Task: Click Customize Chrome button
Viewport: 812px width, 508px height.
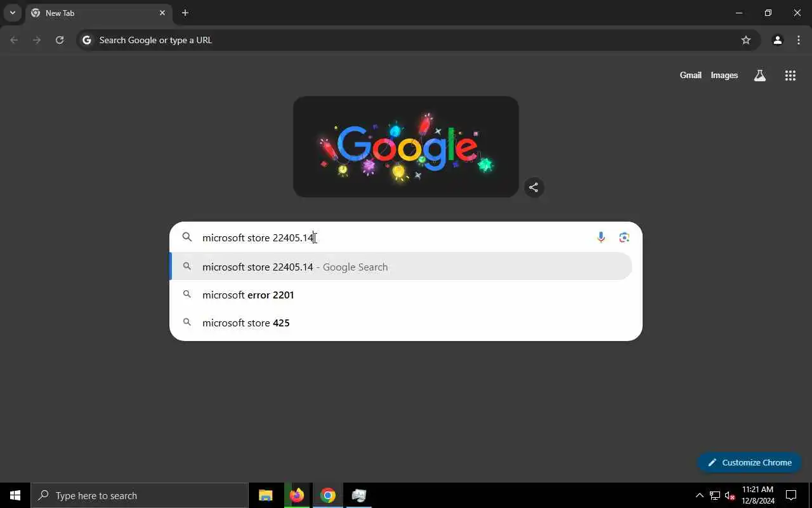Action: 749,462
